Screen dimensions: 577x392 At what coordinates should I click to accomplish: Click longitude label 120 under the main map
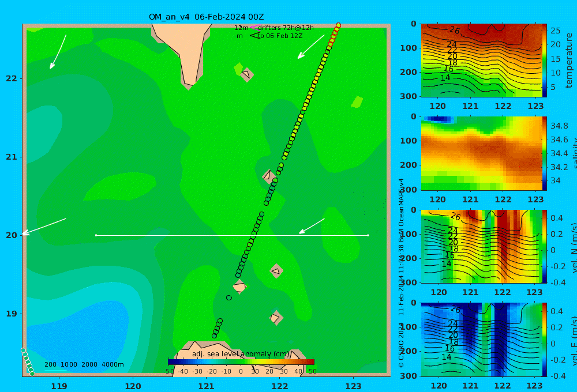click(x=133, y=386)
